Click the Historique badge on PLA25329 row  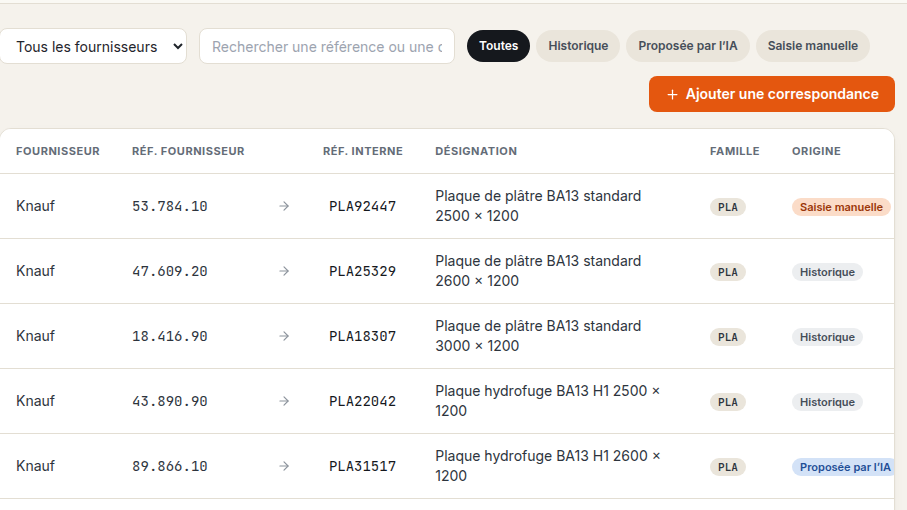coord(827,272)
